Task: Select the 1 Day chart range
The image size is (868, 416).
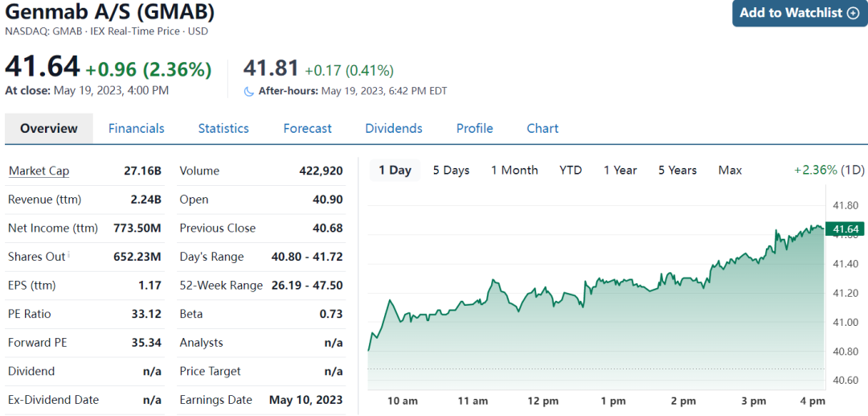Action: pos(395,171)
